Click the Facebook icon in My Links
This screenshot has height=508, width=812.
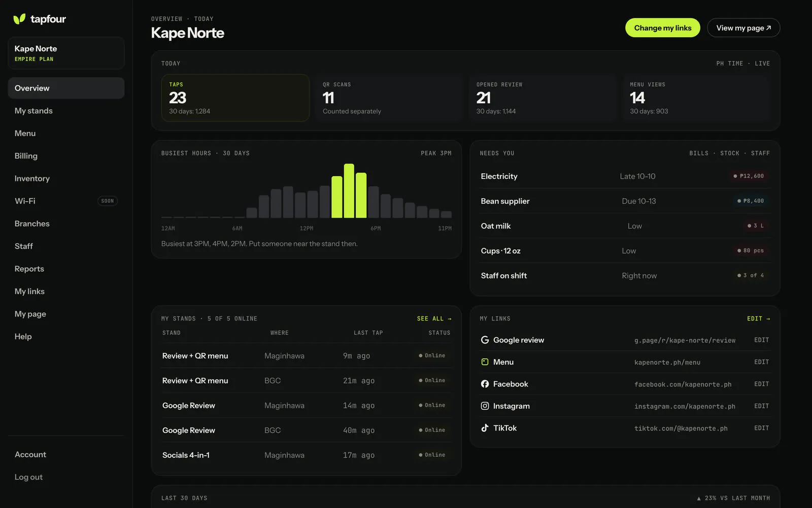[x=485, y=384]
